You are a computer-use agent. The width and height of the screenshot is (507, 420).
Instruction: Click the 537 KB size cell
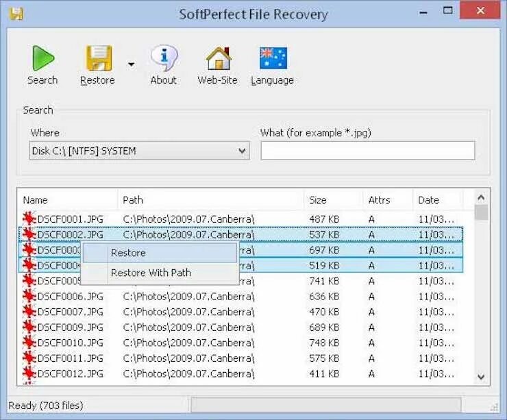324,235
